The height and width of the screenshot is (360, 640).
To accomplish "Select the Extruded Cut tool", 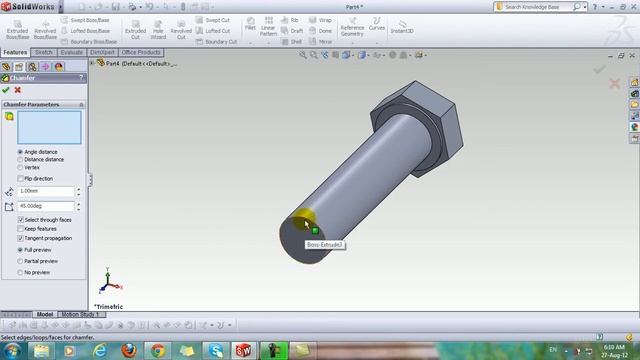I will (136, 30).
